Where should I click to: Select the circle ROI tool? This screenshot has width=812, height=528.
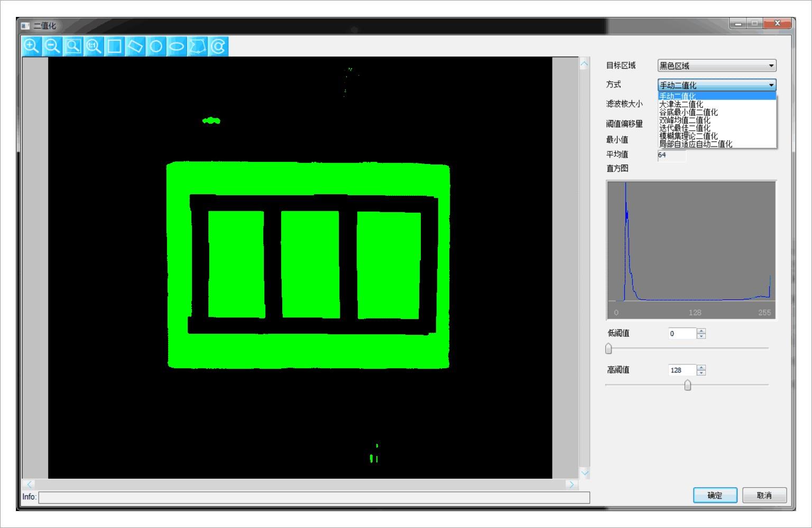(x=156, y=47)
